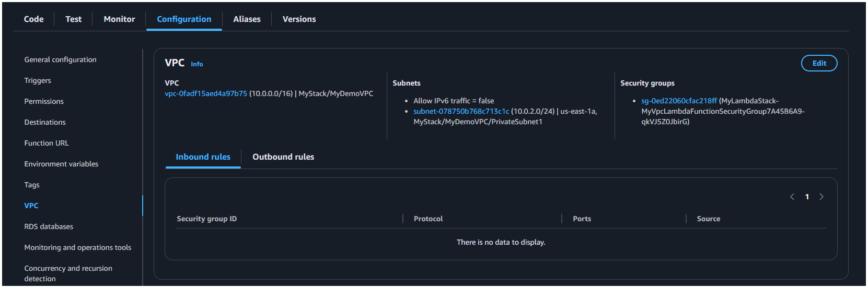The height and width of the screenshot is (288, 868).
Task: Open Environment variables in the sidebar
Action: point(61,164)
